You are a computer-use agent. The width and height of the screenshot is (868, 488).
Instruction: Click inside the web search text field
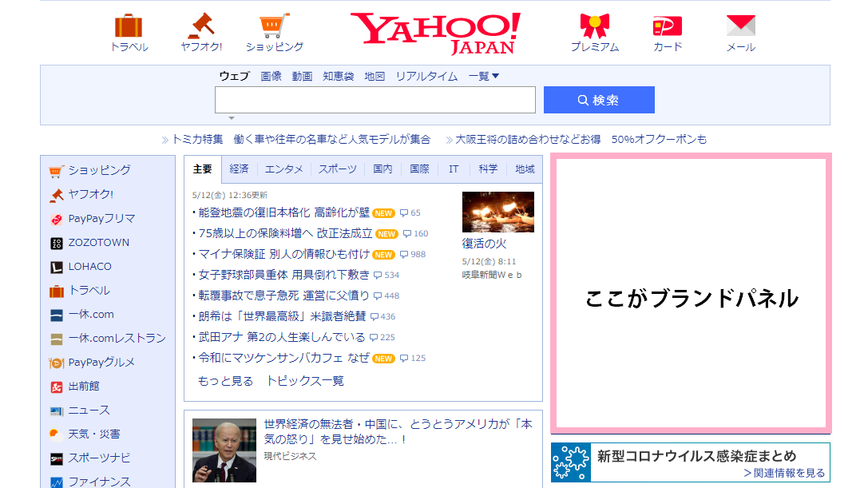click(375, 101)
